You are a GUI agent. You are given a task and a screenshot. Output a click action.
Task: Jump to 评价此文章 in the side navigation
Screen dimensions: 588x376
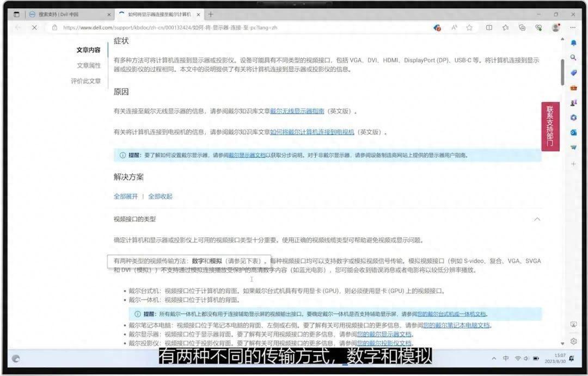point(86,81)
